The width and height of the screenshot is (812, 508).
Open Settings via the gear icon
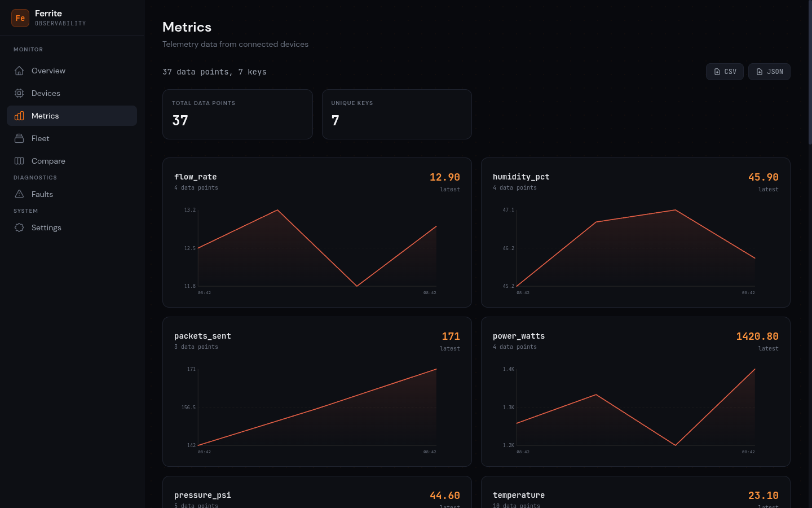19,227
